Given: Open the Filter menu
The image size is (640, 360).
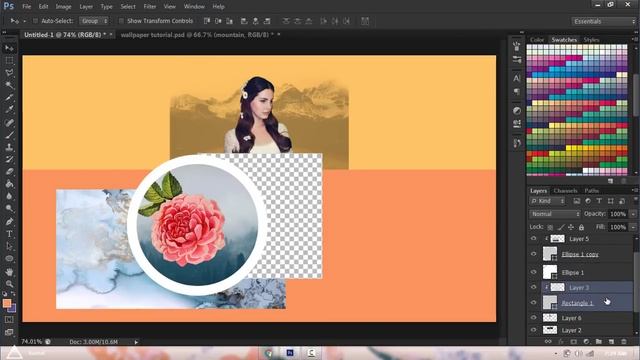Looking at the screenshot, I should coord(150,7).
